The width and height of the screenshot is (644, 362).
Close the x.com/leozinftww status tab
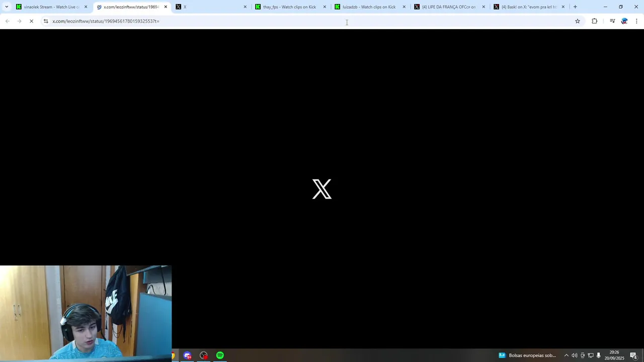(x=166, y=7)
